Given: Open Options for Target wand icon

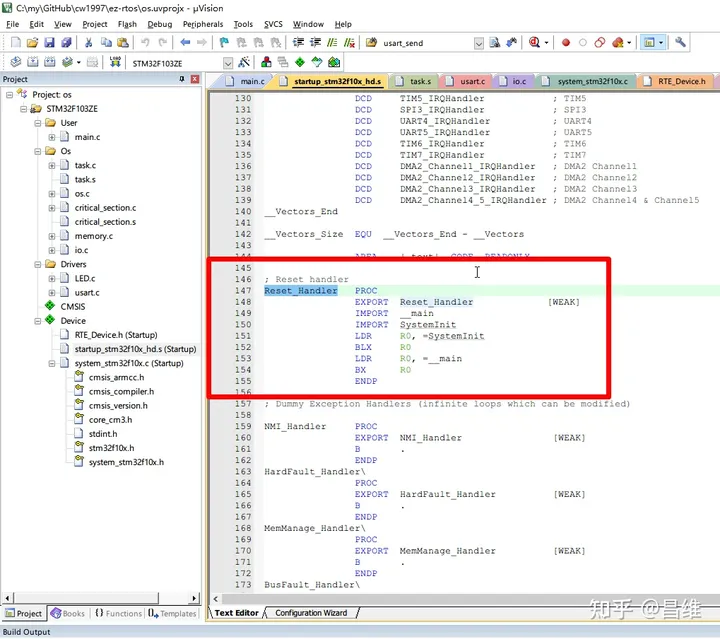Looking at the screenshot, I should pyautogui.click(x=244, y=62).
